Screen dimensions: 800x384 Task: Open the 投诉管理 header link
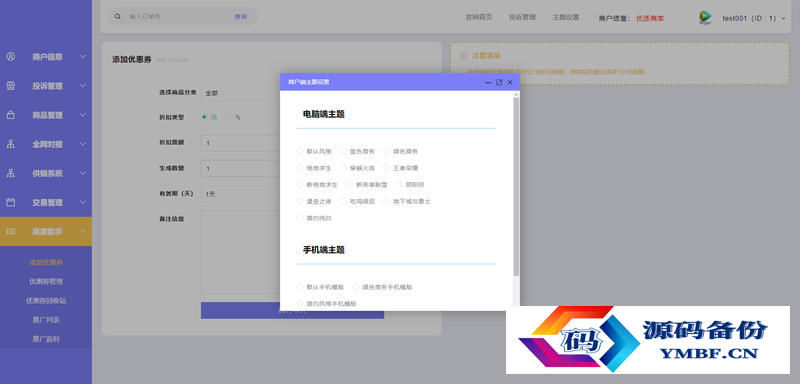click(x=522, y=17)
